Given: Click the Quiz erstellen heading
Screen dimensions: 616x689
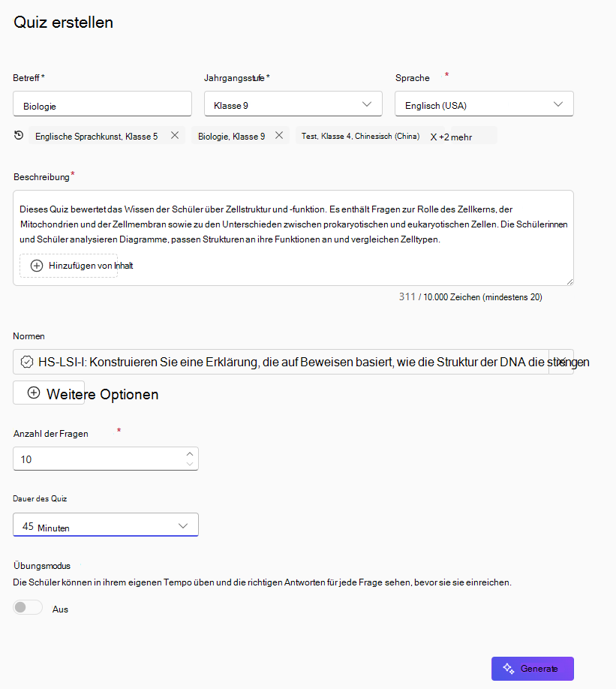Looking at the screenshot, I should pos(63,23).
